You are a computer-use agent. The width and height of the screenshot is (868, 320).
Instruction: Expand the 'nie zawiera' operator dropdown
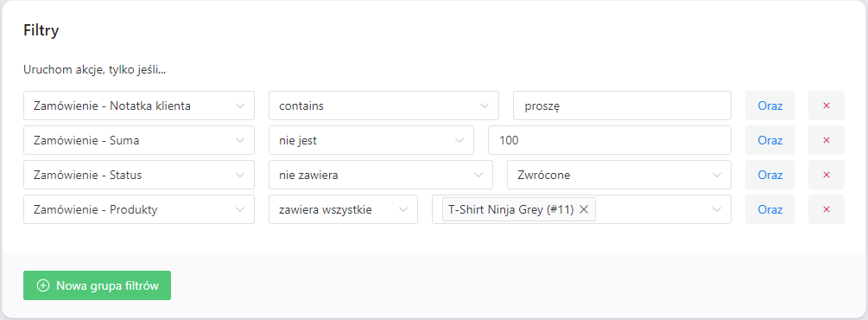[x=380, y=175]
